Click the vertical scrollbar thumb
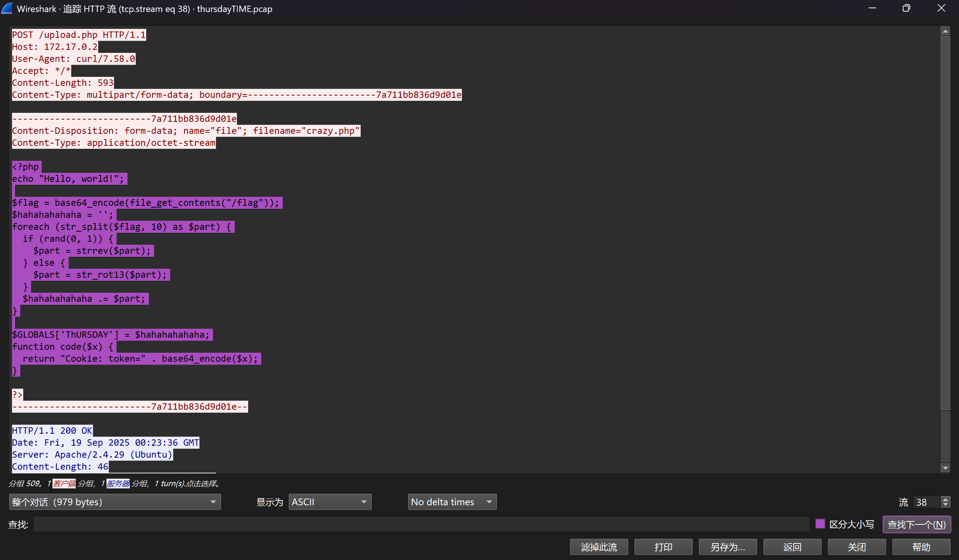Viewport: 959px width, 560px height. (x=945, y=223)
